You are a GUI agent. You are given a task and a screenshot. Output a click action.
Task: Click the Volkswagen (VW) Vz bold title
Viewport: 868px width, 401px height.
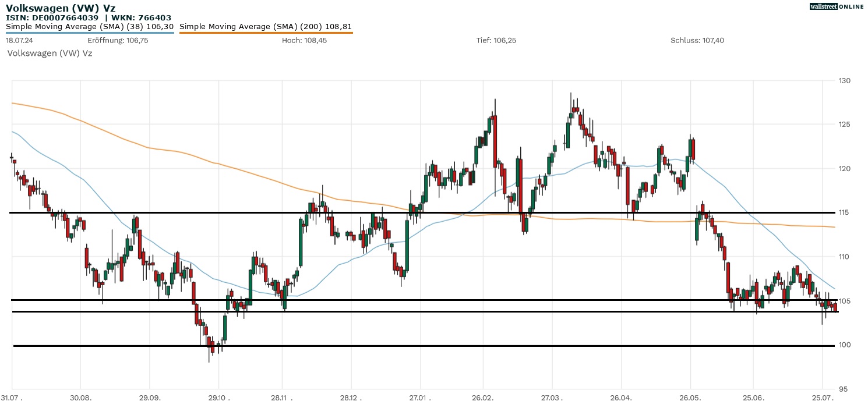tap(61, 8)
